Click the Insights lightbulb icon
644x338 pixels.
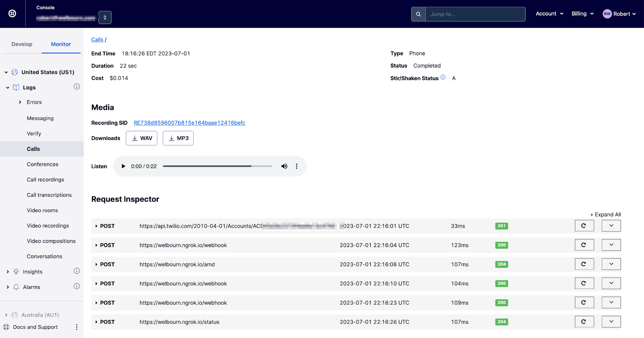pyautogui.click(x=16, y=272)
